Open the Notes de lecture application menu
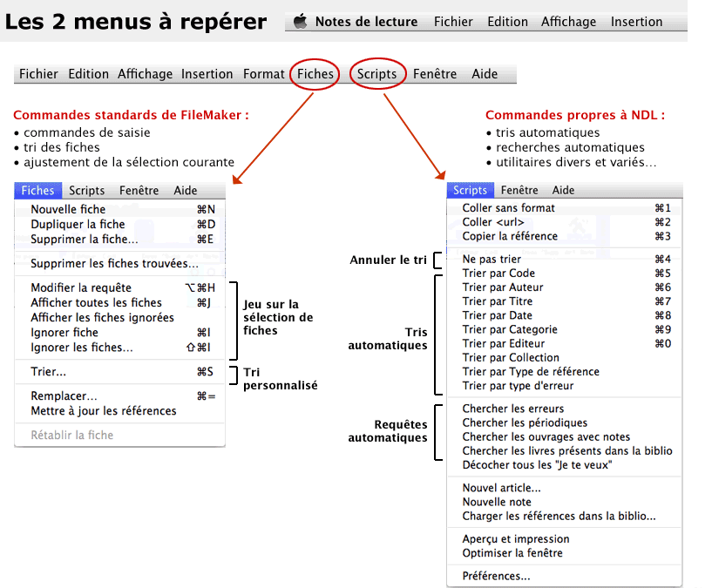Image resolution: width=712 pixels, height=588 pixels. coord(366,22)
